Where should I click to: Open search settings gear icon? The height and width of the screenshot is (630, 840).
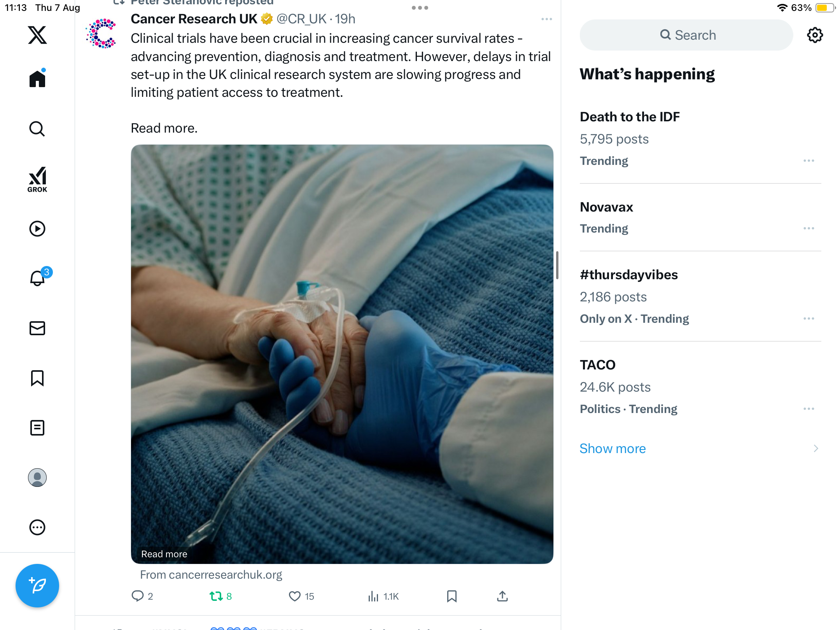pyautogui.click(x=815, y=35)
